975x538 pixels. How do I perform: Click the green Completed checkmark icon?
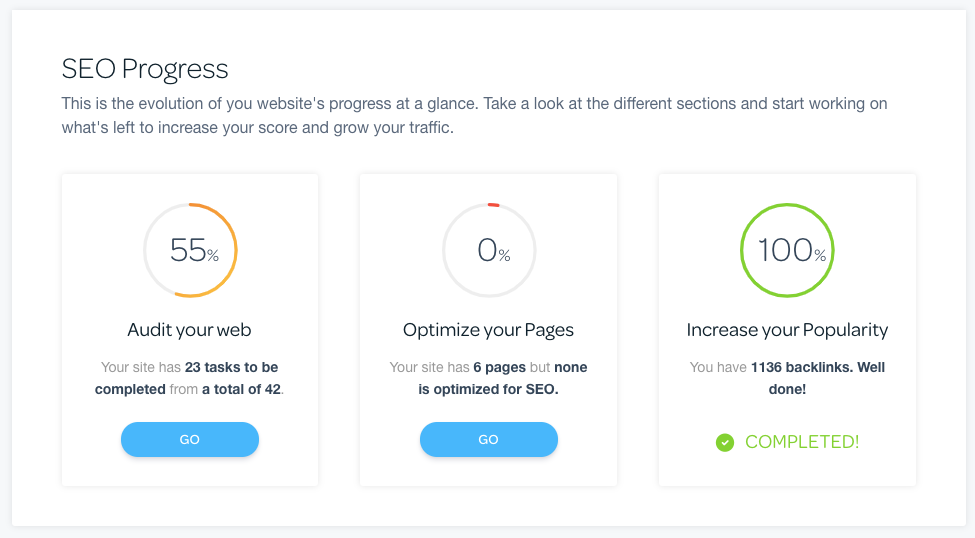pyautogui.click(x=724, y=442)
